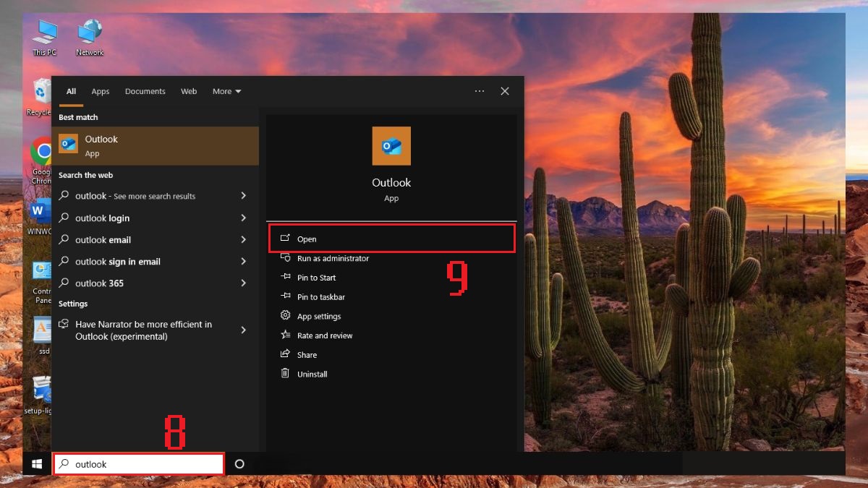The height and width of the screenshot is (488, 868).
Task: Choose Share for Outlook
Action: [x=307, y=355]
